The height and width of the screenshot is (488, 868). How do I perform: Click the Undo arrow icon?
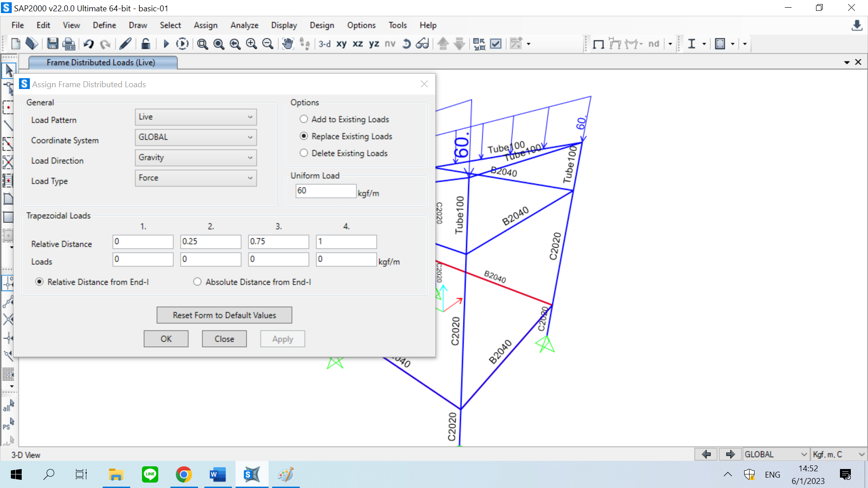(88, 44)
